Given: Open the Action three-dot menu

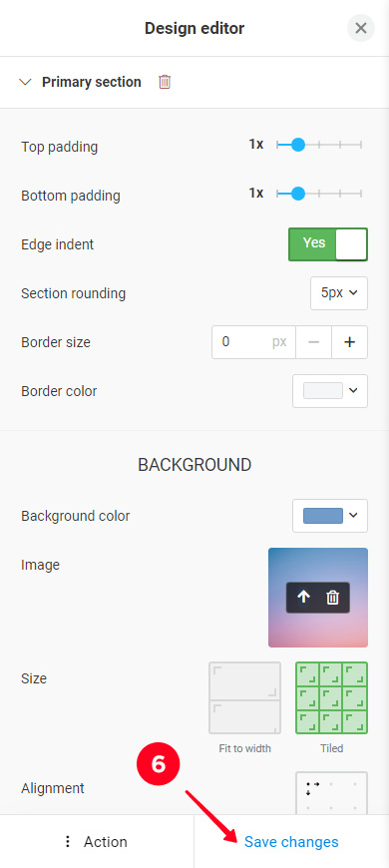Looking at the screenshot, I should coord(97,842).
